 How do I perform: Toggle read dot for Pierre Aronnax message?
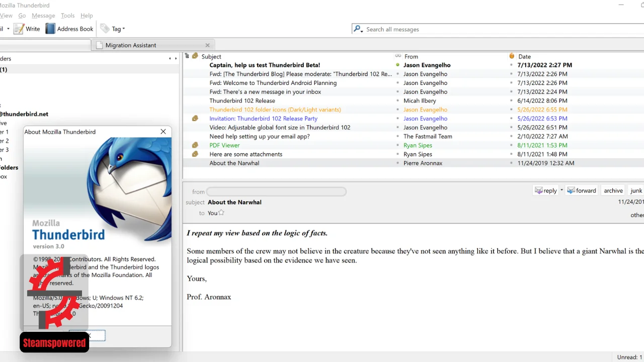(397, 163)
